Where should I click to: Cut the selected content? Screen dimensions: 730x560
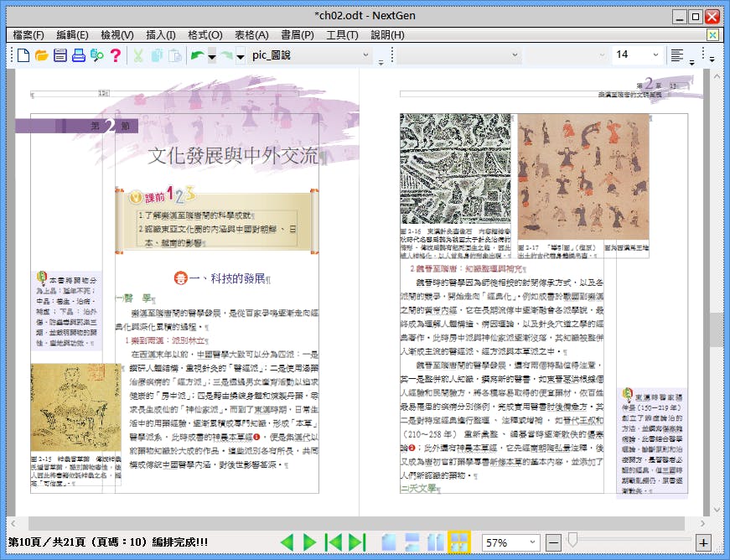[137, 55]
